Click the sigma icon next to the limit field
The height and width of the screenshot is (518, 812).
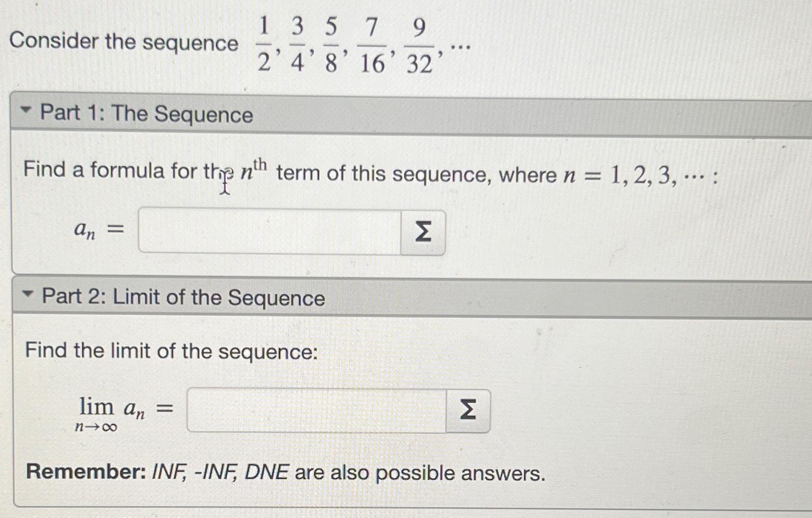pos(469,410)
